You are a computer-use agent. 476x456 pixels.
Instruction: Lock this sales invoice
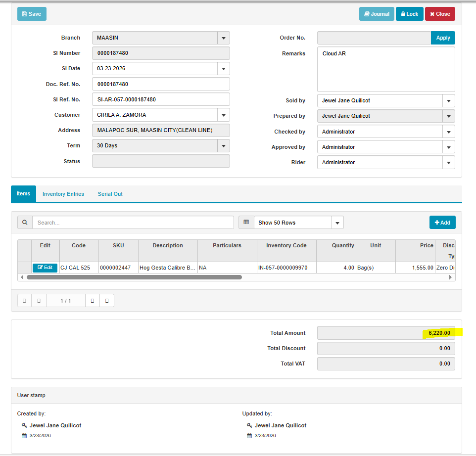409,14
